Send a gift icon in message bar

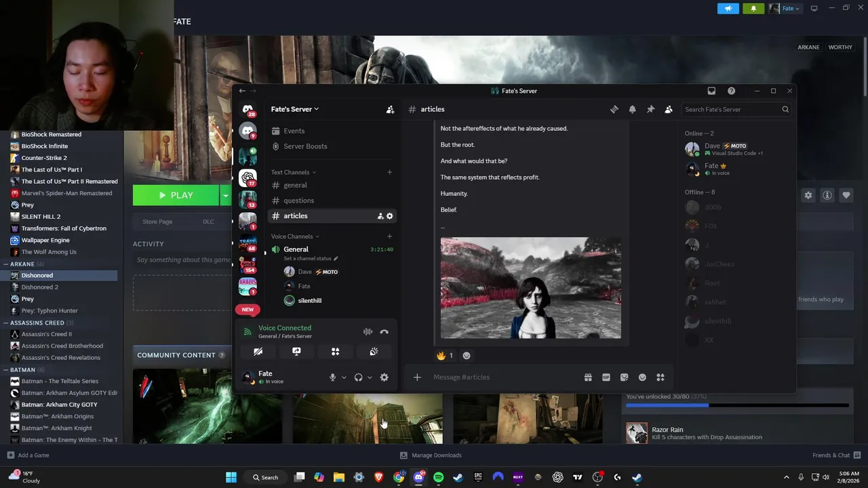(x=588, y=378)
